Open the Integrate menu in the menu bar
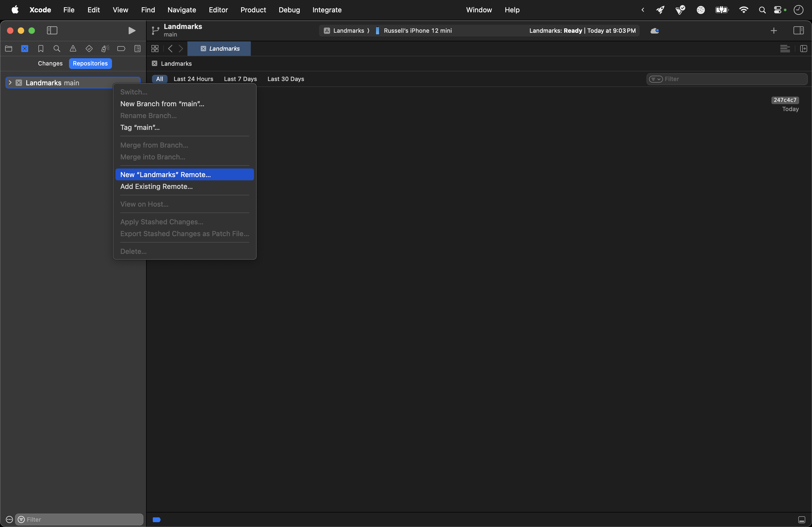The image size is (812, 527). (x=327, y=10)
